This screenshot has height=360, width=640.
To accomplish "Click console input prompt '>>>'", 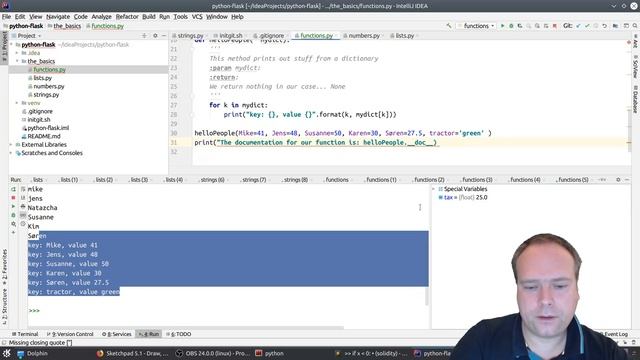I will click(34, 311).
